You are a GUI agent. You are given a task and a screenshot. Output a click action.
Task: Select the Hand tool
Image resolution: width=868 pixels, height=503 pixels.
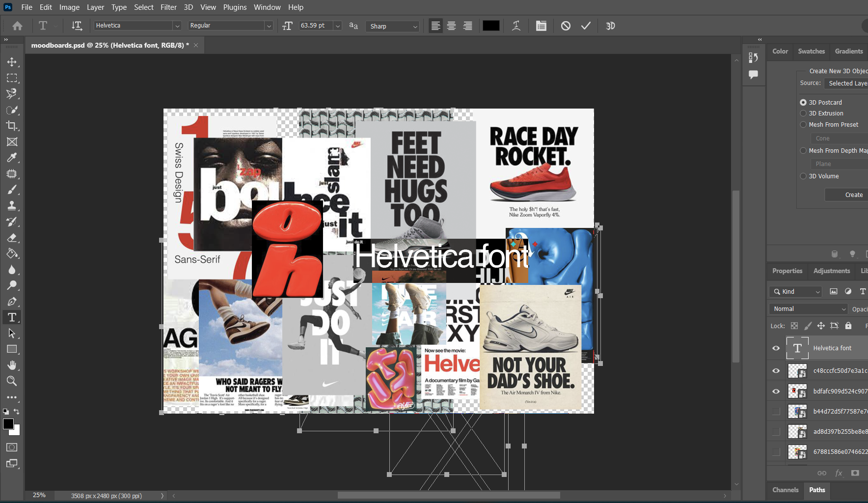pyautogui.click(x=12, y=365)
